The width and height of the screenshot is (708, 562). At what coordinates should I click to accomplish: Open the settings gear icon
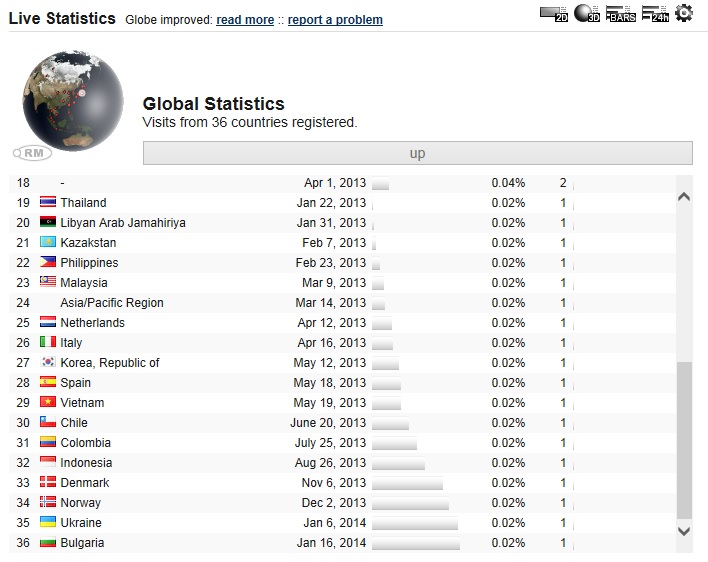pos(684,13)
